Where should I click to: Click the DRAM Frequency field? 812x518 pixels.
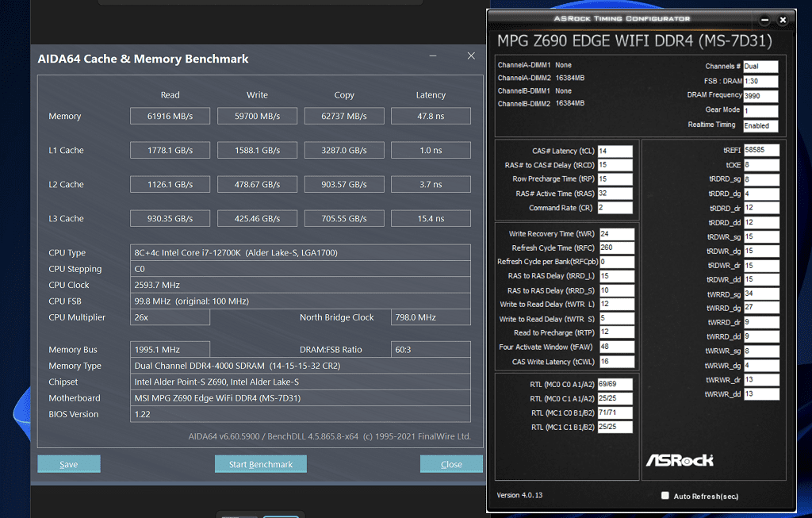760,96
